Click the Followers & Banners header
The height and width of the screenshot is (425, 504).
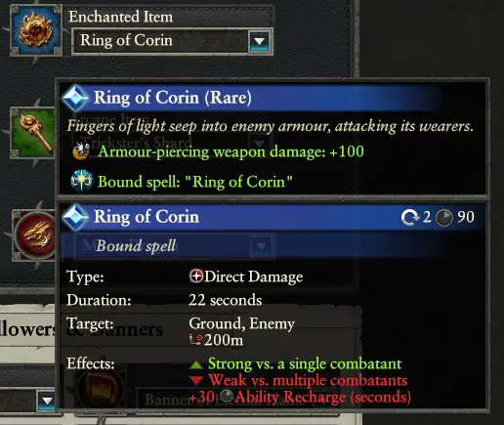pyautogui.click(x=81, y=329)
